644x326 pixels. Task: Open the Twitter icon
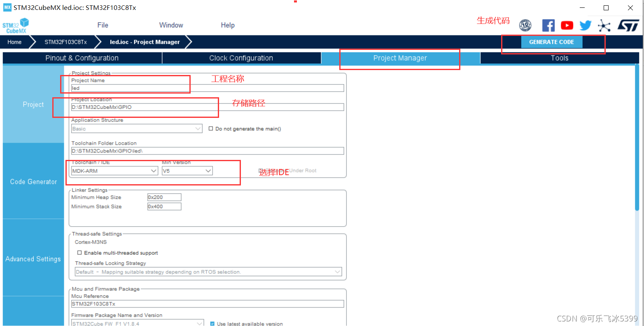point(585,26)
